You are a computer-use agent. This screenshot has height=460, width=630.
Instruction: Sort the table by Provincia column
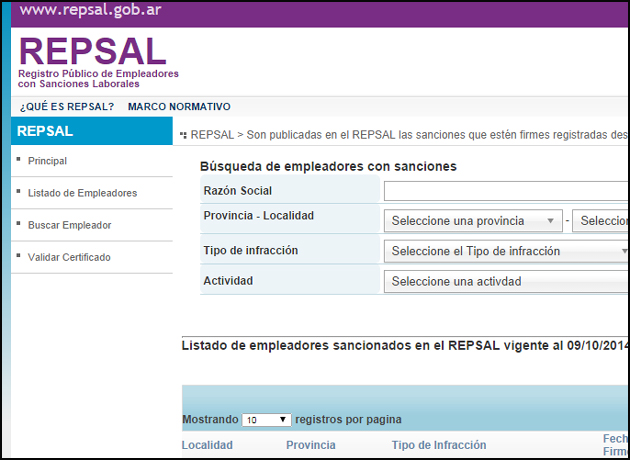coord(310,445)
